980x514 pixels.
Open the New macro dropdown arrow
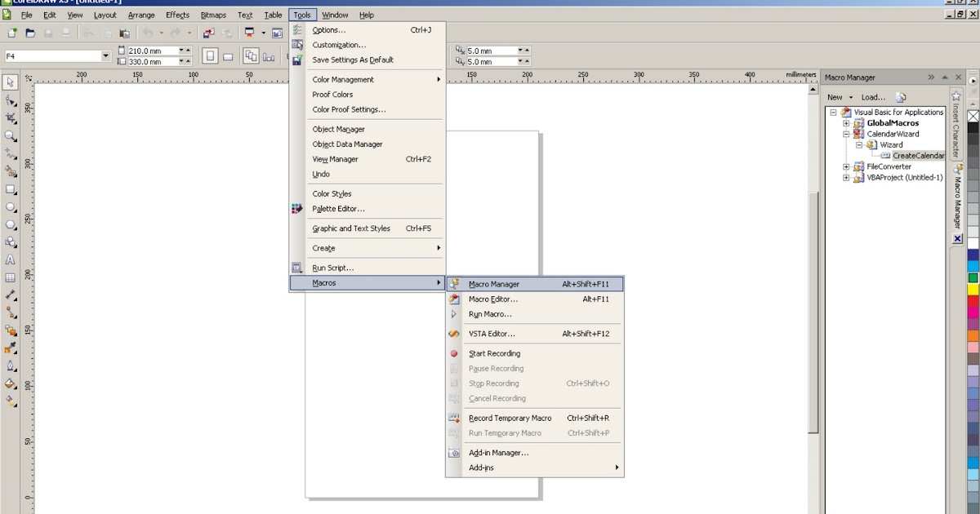point(850,96)
